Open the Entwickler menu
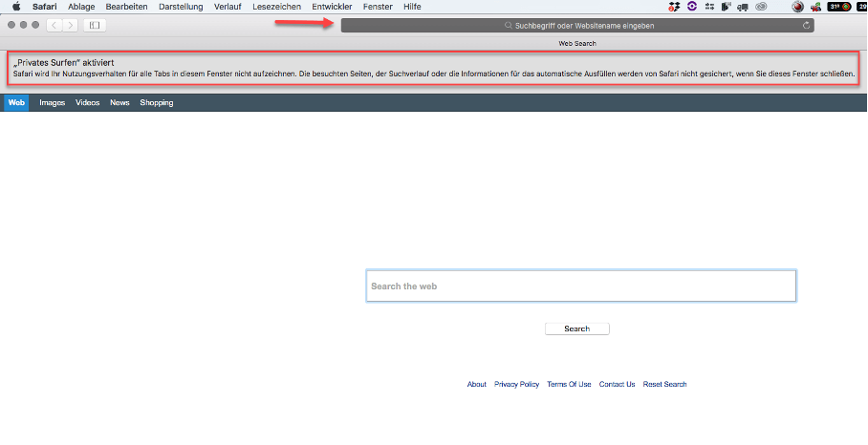 pos(332,7)
